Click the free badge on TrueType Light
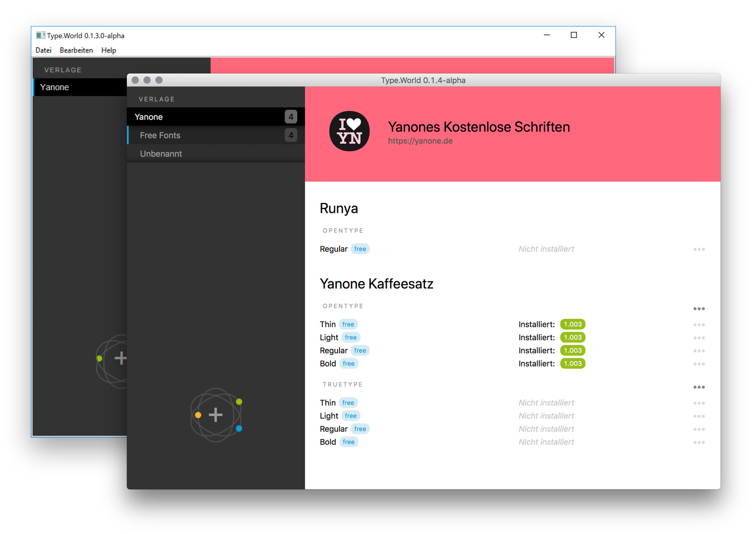The width and height of the screenshot is (756, 534). point(351,416)
